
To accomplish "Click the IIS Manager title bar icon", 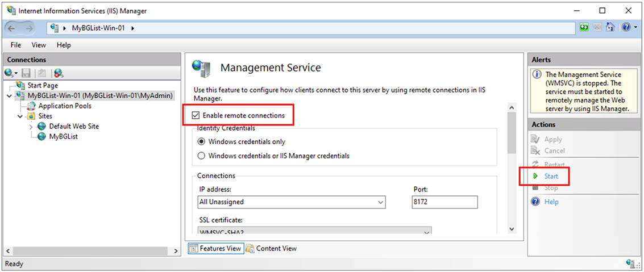I will pyautogui.click(x=11, y=10).
